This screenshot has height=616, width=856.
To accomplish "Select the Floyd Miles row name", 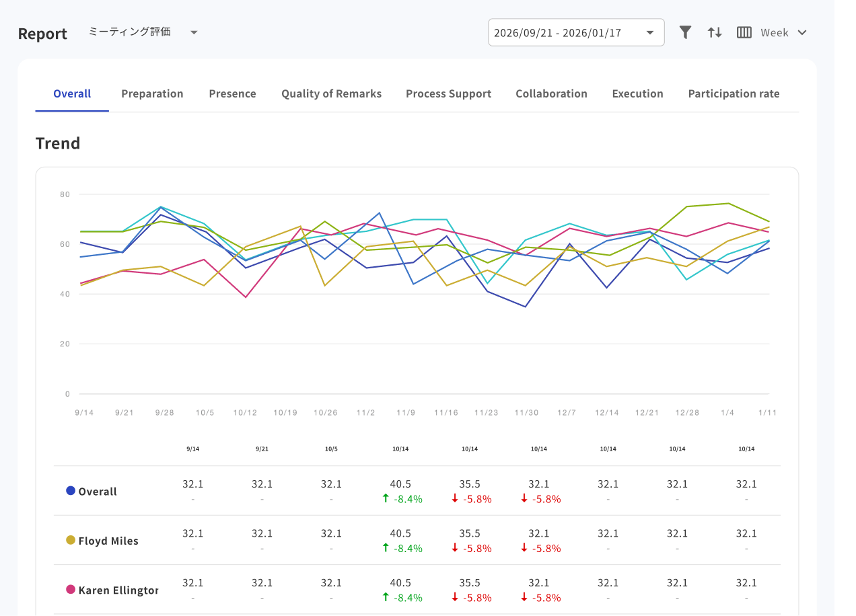I will point(108,541).
